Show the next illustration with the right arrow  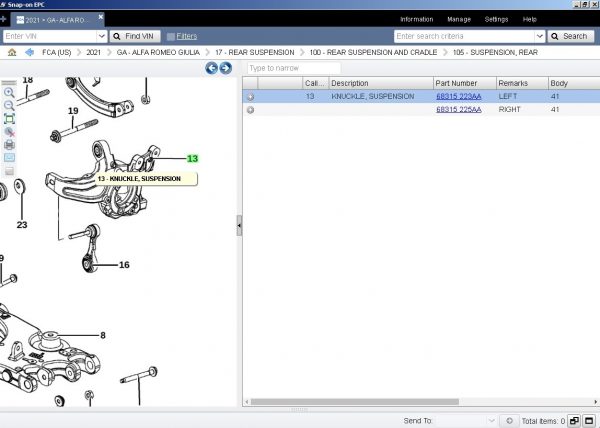[225, 68]
